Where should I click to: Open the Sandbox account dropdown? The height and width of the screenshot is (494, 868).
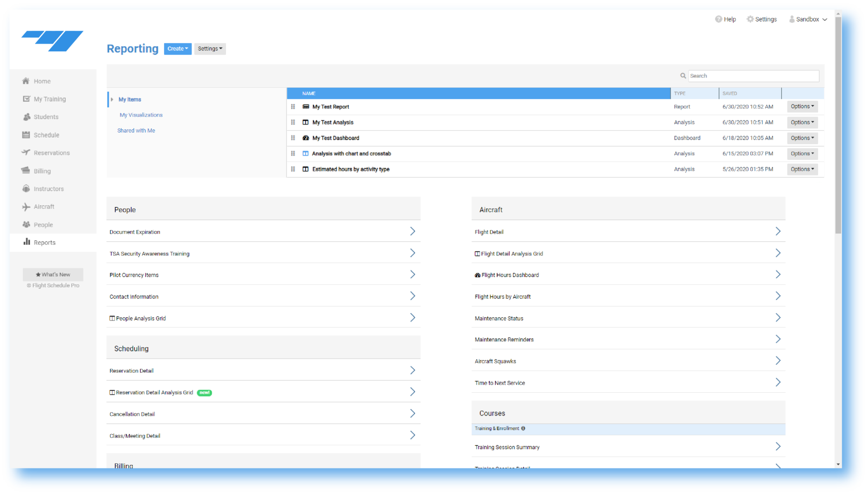(x=807, y=19)
